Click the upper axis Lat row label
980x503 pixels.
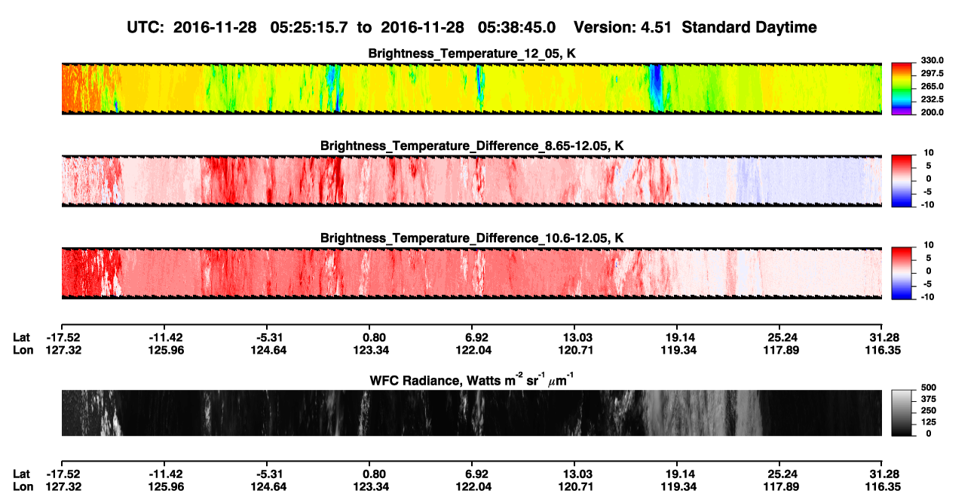tap(22, 337)
